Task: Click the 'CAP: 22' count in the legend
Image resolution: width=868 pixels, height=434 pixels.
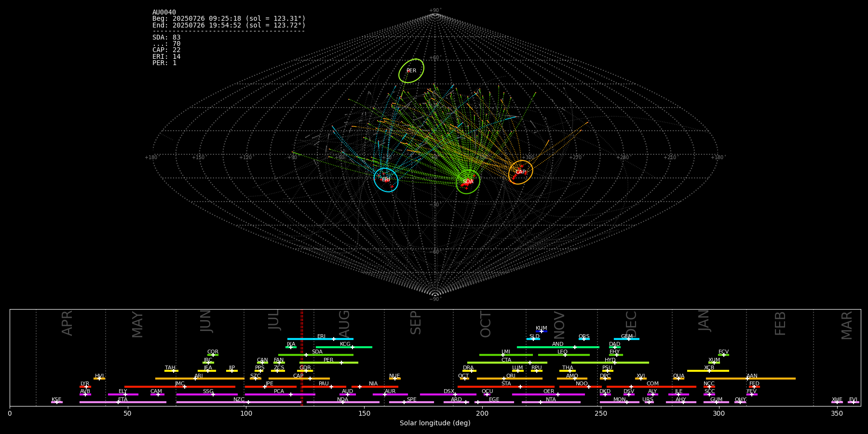Action: [x=166, y=50]
